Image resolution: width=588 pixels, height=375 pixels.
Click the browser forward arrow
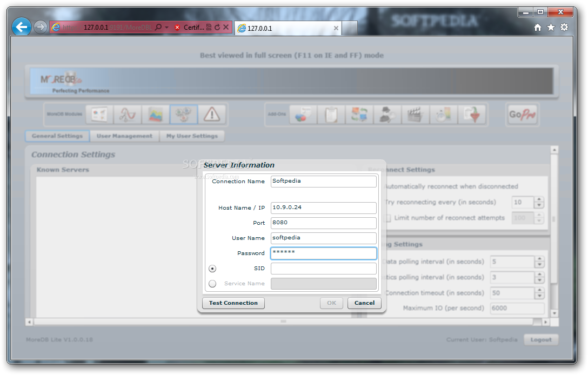(41, 27)
